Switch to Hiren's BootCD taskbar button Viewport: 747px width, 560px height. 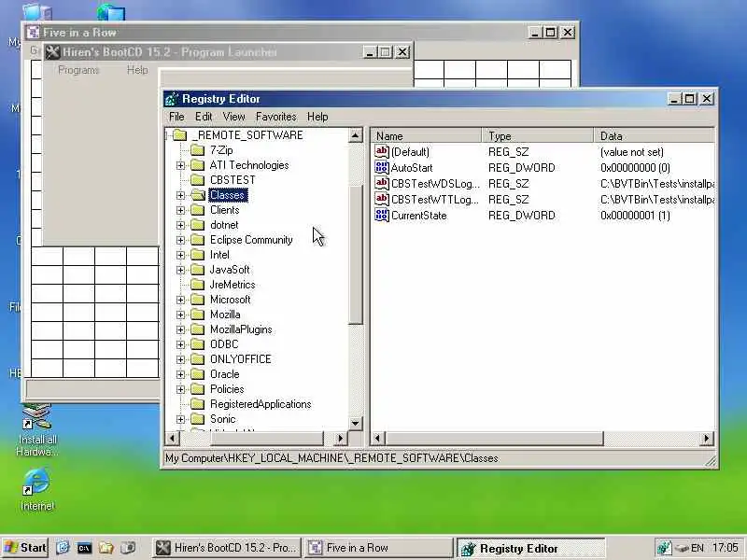pos(227,548)
